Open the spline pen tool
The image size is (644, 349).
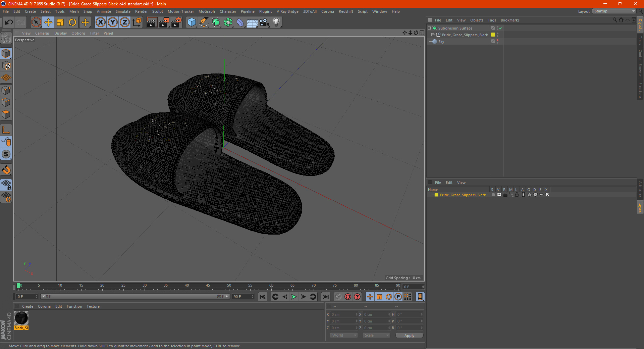[204, 22]
